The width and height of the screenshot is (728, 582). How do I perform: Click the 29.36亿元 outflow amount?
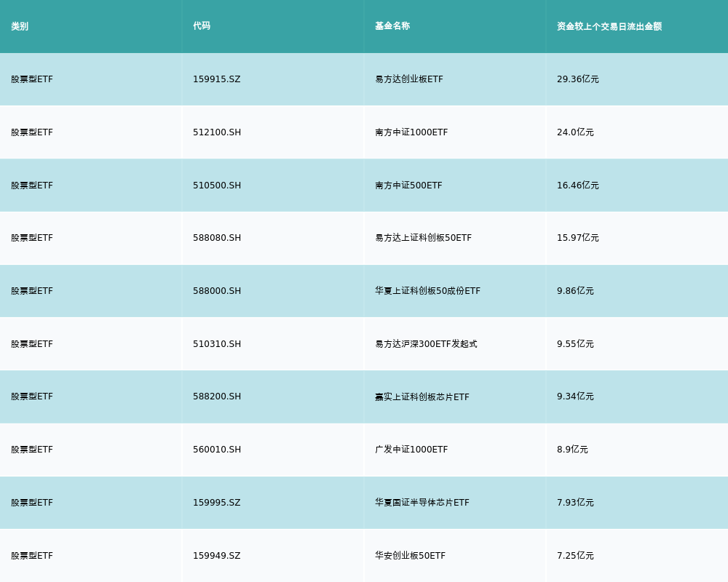coord(576,79)
